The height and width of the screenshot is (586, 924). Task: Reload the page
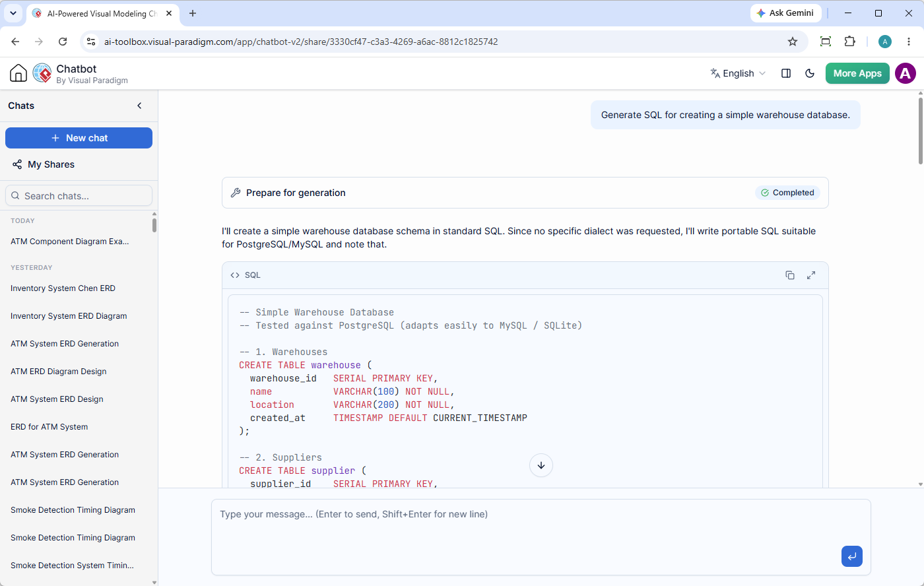63,42
